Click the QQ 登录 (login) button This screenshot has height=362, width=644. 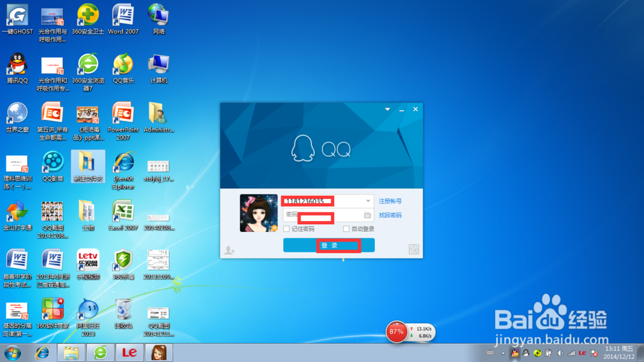328,245
